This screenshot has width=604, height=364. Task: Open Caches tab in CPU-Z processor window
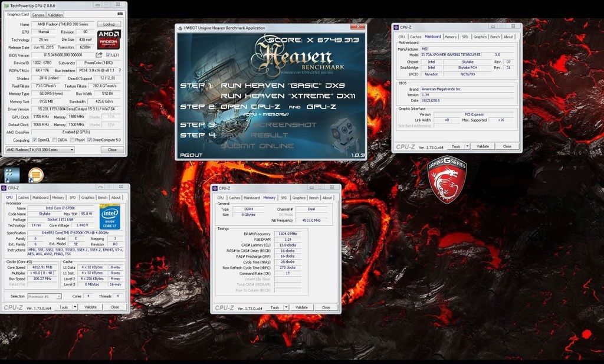pyautogui.click(x=24, y=198)
